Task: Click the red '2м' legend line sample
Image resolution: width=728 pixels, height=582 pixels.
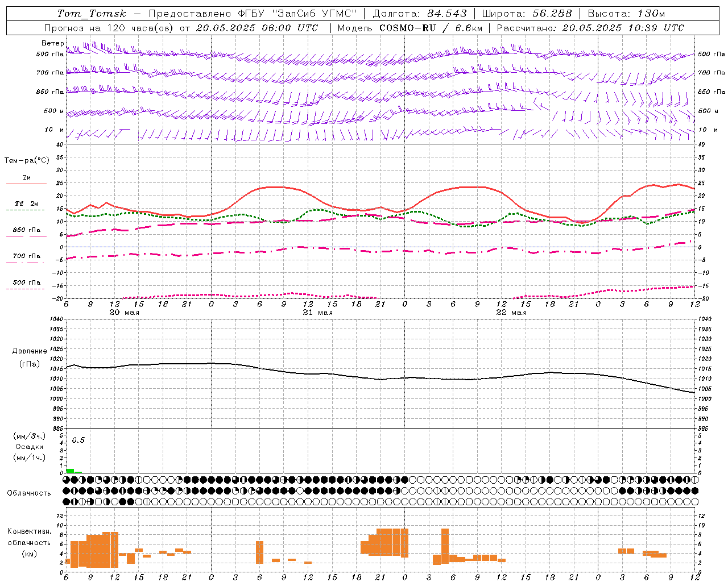Action: tap(26, 184)
